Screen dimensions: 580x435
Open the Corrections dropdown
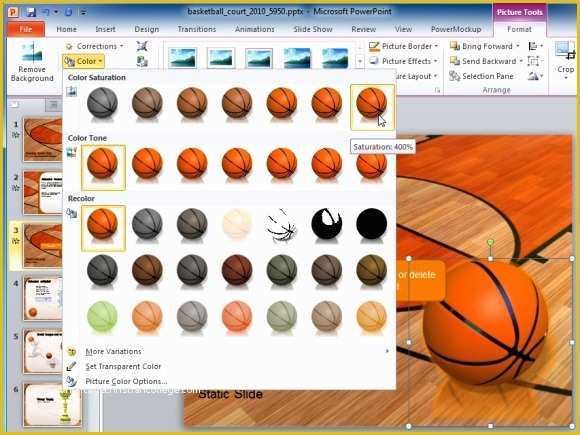95,46
